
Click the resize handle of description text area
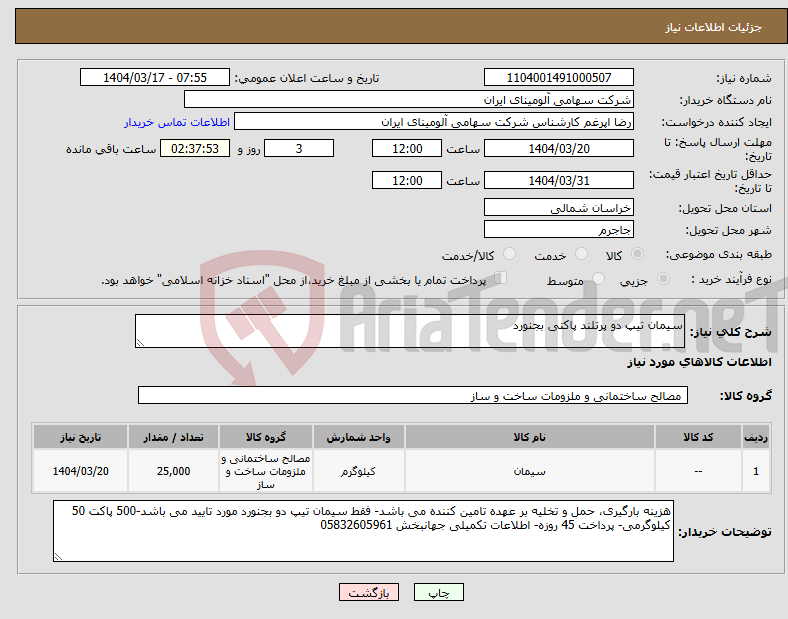coord(140,343)
